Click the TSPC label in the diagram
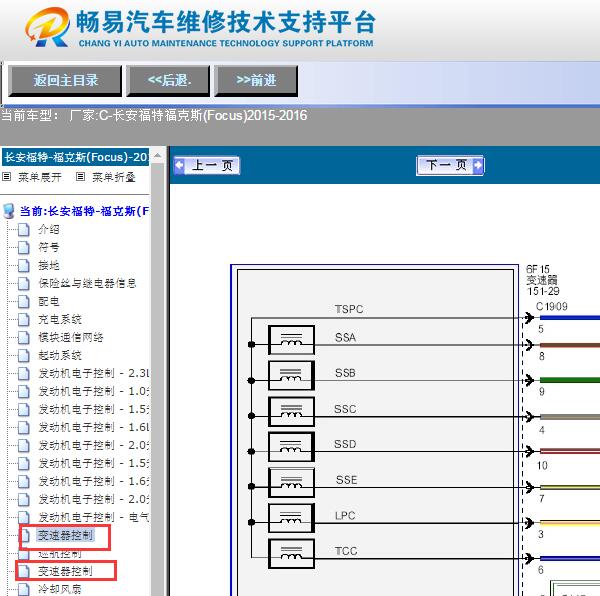This screenshot has width=600, height=596. pos(349,309)
